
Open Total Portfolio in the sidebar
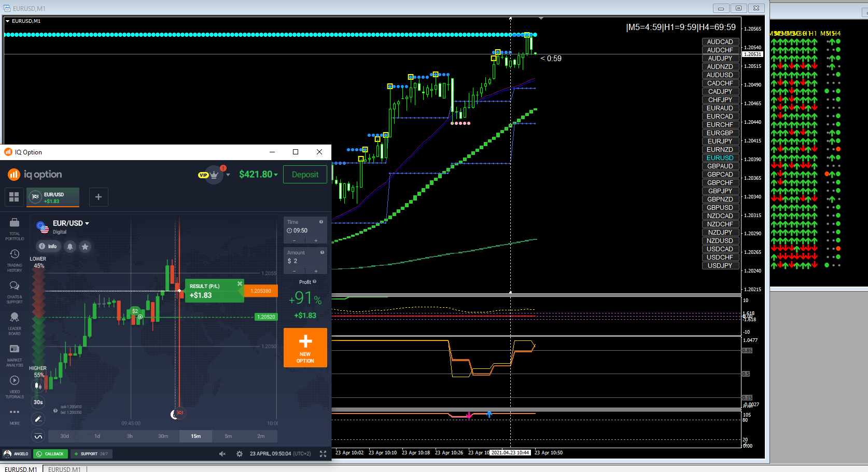(15, 229)
